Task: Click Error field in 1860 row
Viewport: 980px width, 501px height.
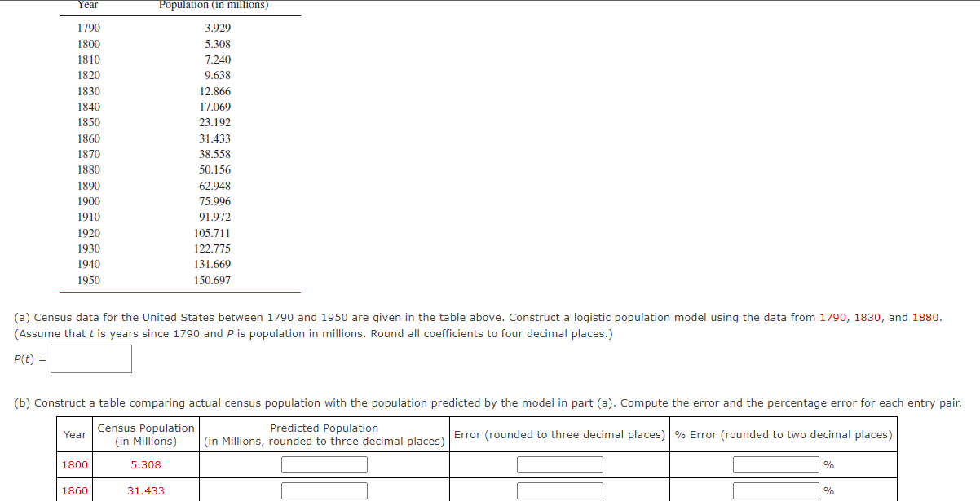Action: [x=560, y=490]
